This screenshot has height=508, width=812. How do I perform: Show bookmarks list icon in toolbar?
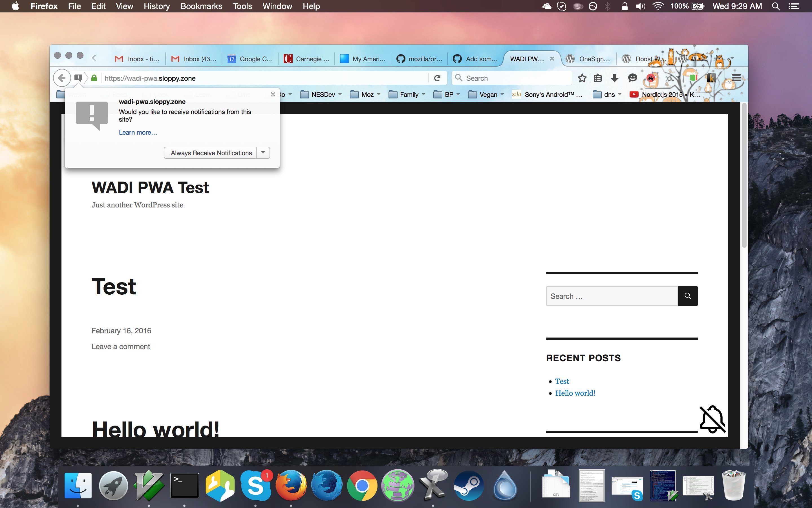click(598, 78)
